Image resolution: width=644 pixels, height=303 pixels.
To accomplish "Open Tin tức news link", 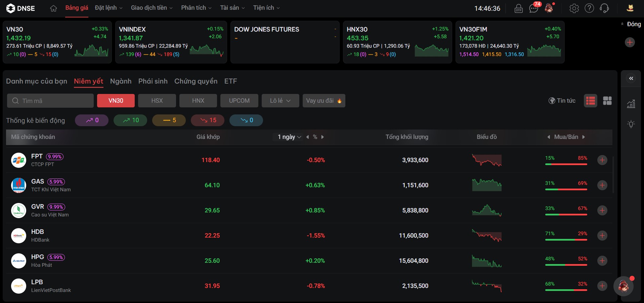I will click(x=562, y=101).
